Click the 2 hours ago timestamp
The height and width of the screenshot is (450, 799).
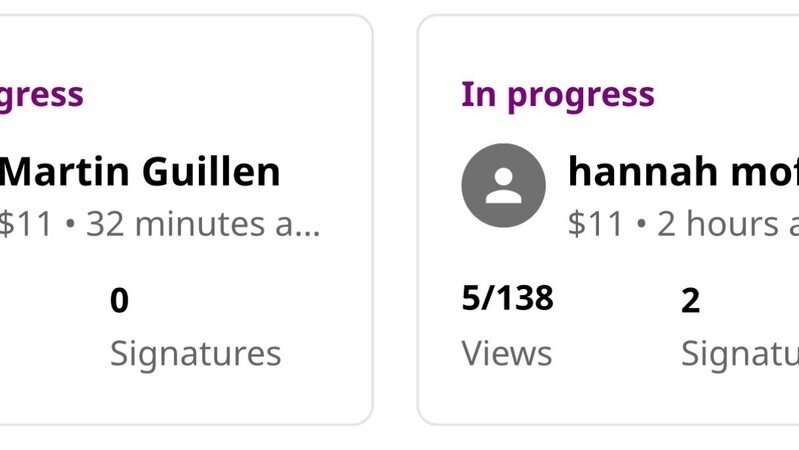point(727,224)
